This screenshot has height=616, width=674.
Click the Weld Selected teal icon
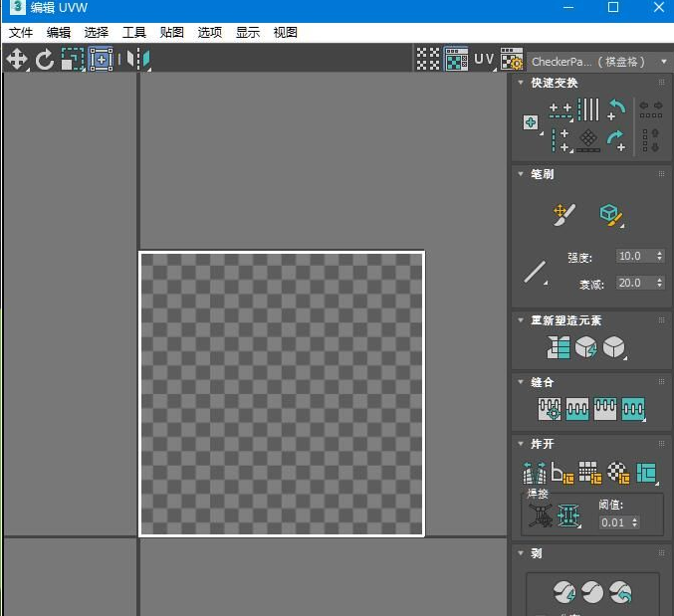click(x=568, y=515)
